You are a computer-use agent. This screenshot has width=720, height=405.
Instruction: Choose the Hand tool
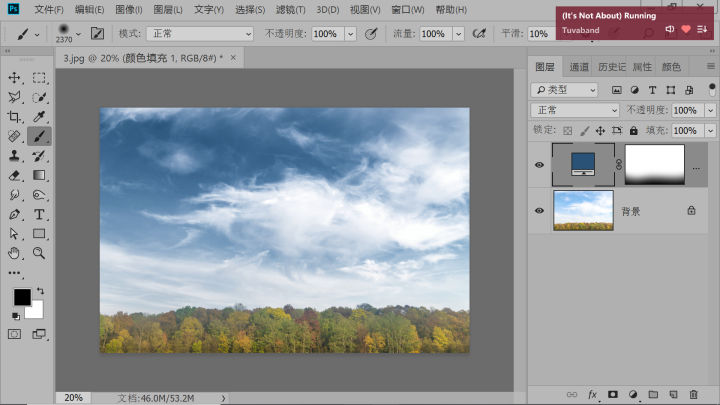click(15, 253)
